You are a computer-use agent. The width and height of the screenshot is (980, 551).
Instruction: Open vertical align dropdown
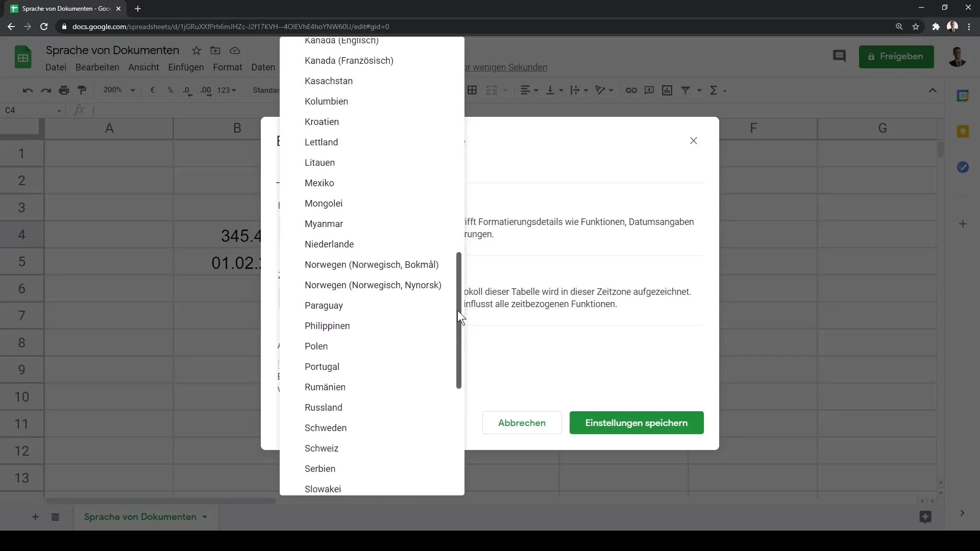tap(555, 90)
